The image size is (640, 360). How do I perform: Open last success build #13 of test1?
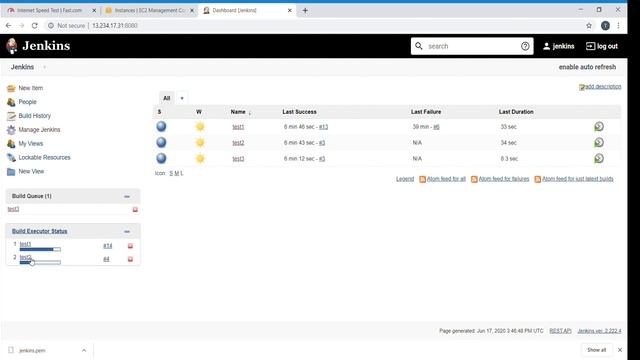[x=323, y=127]
